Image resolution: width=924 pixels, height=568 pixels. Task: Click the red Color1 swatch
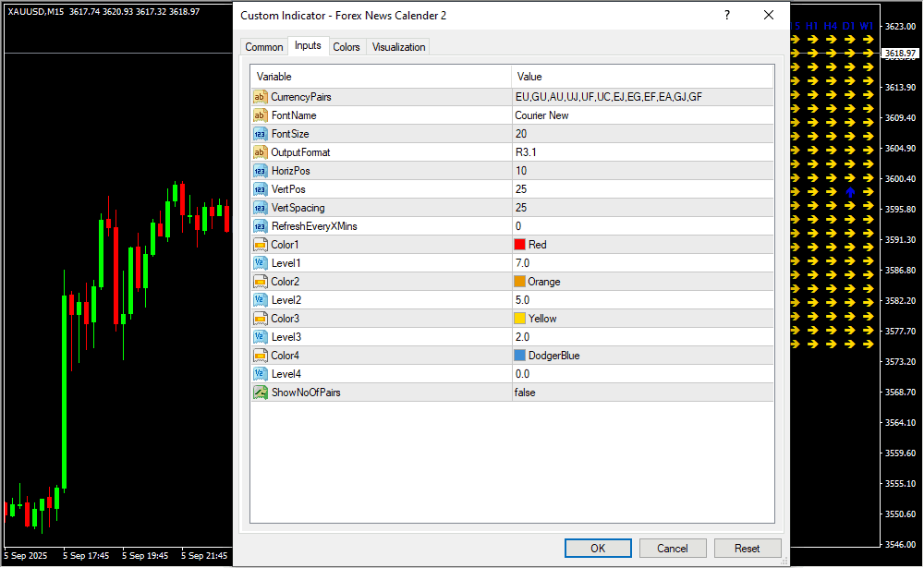point(519,245)
